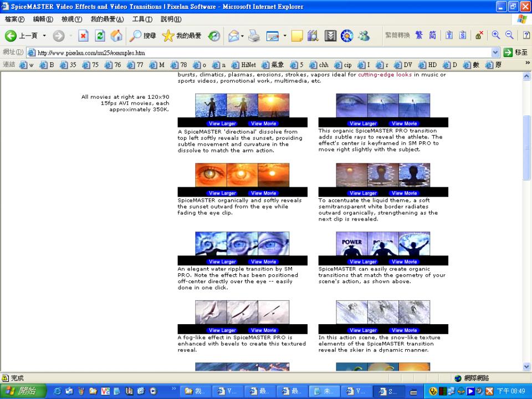Click the POWER transition thumbnail strip
532x399 pixels.
383,244
